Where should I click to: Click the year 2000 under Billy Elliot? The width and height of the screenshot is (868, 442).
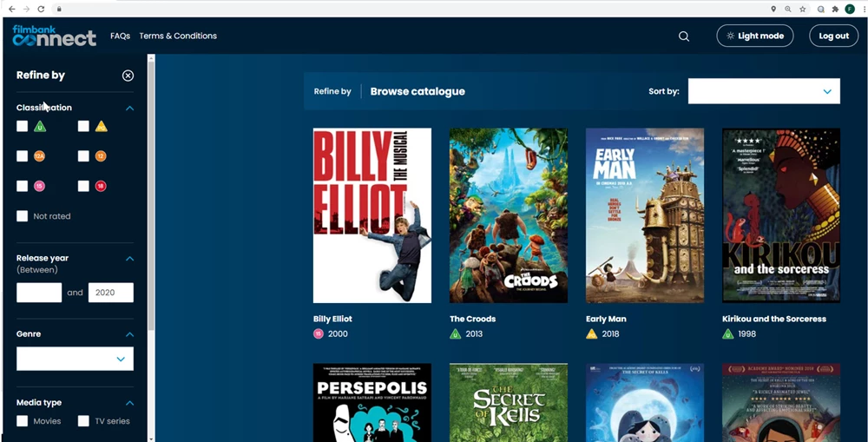pos(339,334)
